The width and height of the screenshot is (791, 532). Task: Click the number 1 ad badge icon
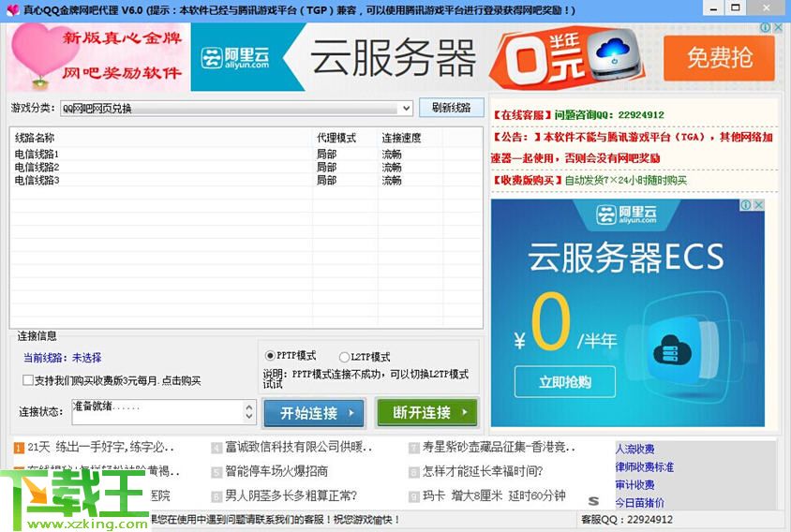(19, 448)
